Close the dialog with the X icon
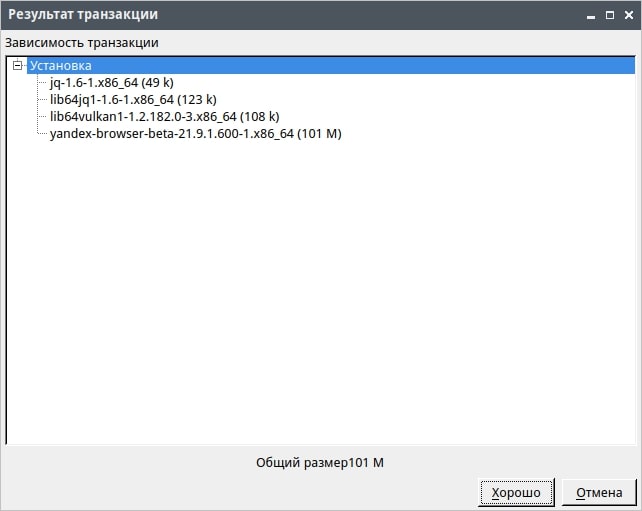The image size is (642, 511). [x=627, y=16]
